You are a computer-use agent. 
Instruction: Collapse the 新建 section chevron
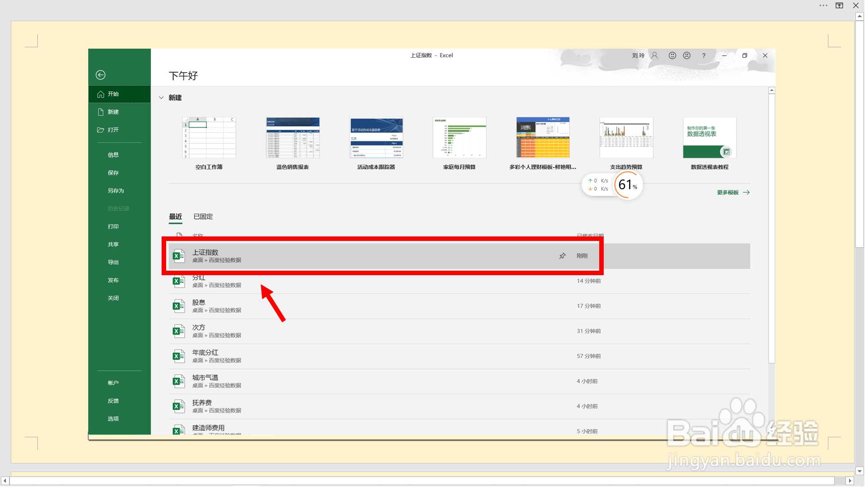(x=162, y=98)
